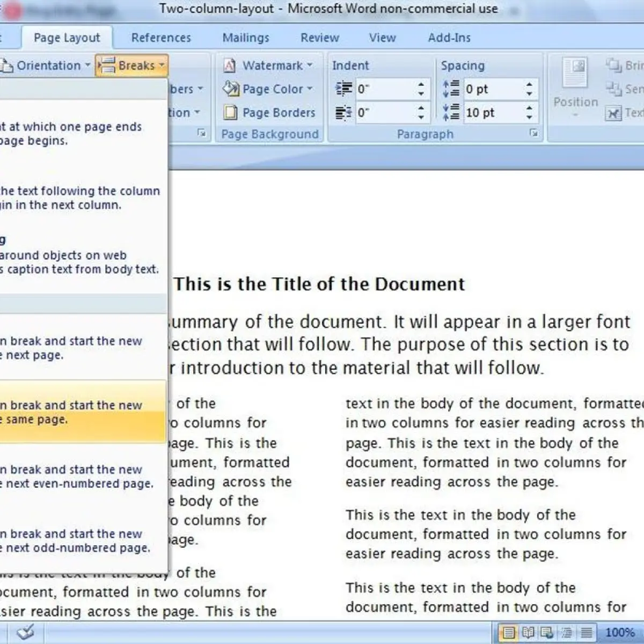
Task: Click the Bring to Front icon
Action: pyautogui.click(x=613, y=65)
